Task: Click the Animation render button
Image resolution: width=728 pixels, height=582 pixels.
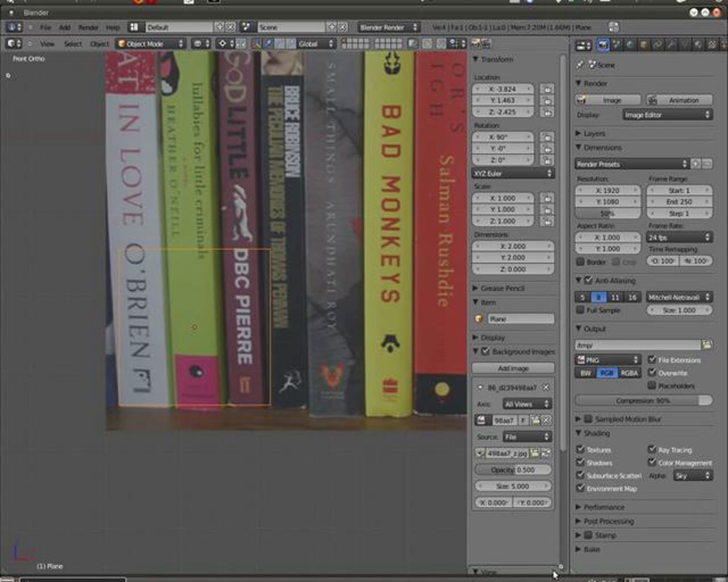Action: pyautogui.click(x=679, y=100)
